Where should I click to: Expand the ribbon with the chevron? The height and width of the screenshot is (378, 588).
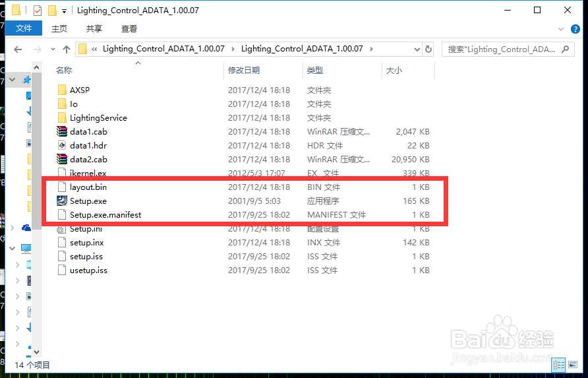[561, 29]
